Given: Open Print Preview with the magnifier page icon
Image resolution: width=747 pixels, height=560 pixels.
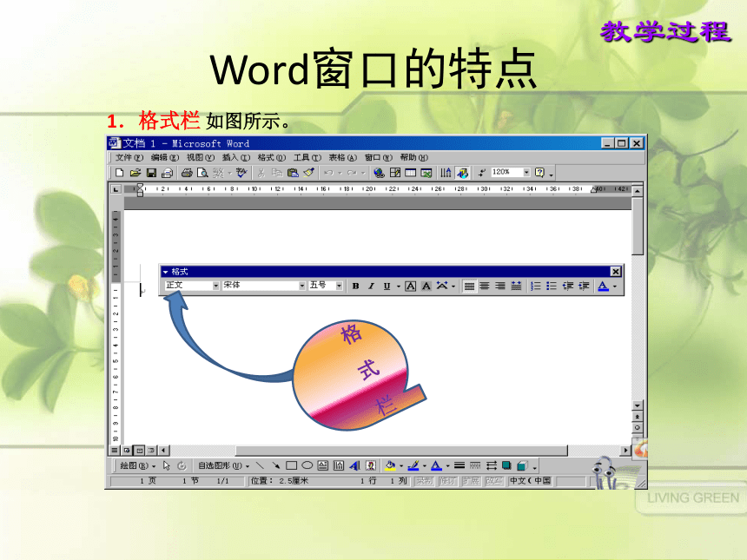Looking at the screenshot, I should click(x=202, y=173).
